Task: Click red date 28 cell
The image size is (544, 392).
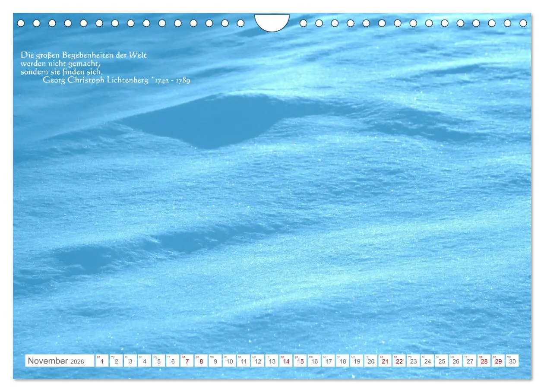Action: [484, 361]
